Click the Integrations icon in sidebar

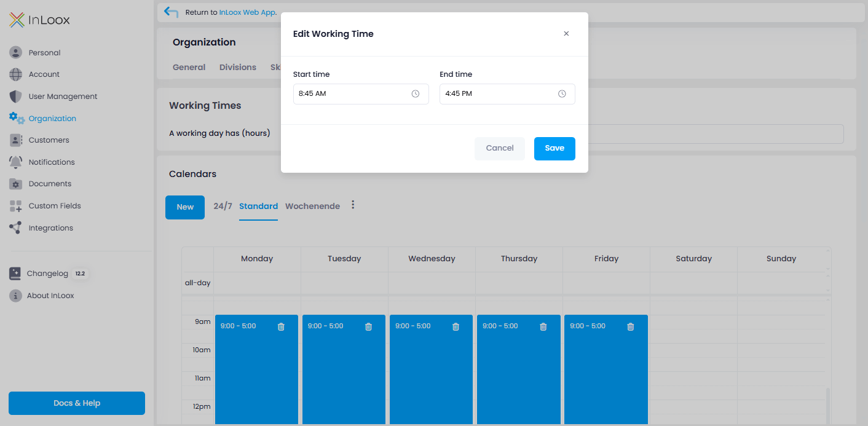(15, 228)
